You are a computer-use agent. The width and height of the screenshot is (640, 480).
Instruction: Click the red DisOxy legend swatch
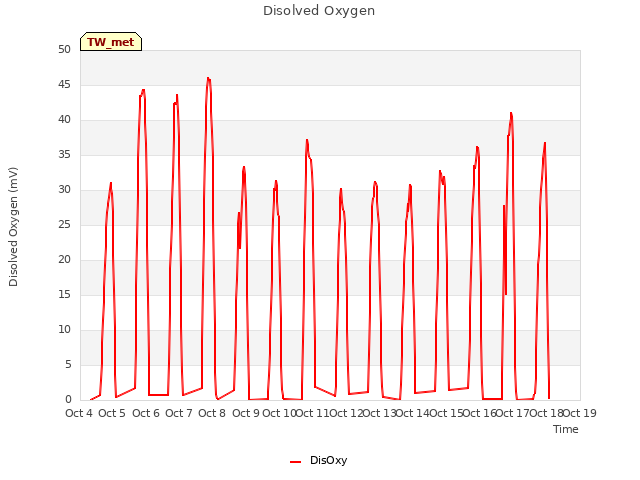pos(296,462)
